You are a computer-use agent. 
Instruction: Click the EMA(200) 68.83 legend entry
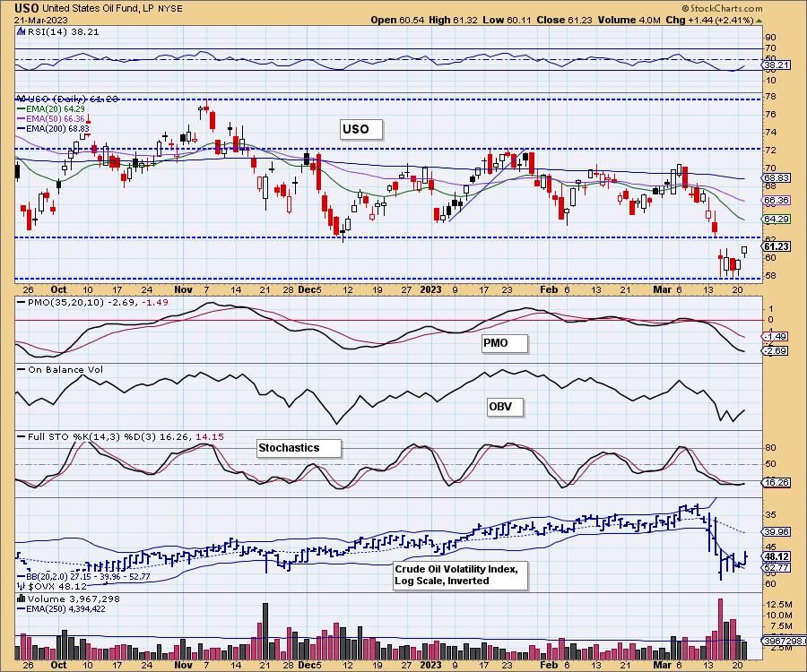click(x=57, y=128)
